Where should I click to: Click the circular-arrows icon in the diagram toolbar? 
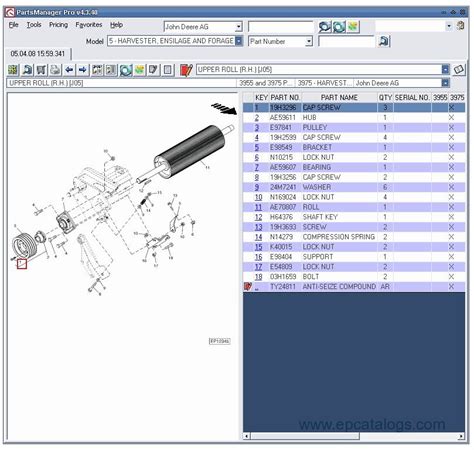(126, 70)
